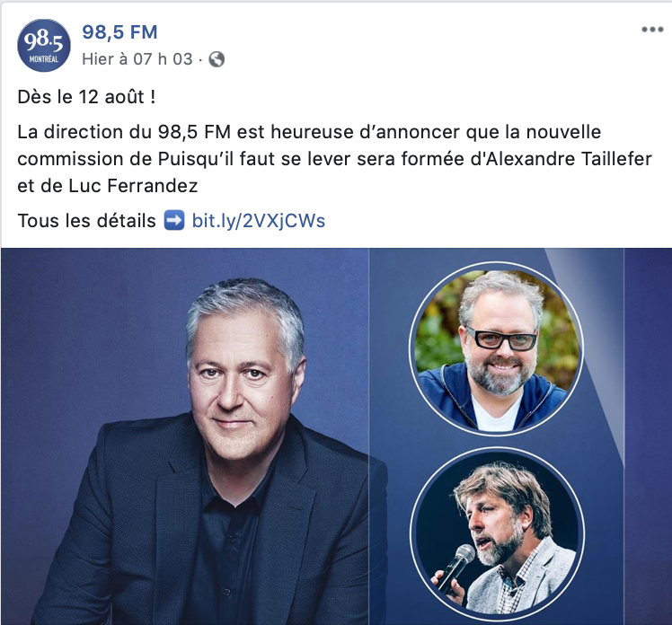Open the circular portrait of man with glasses

tap(496, 348)
